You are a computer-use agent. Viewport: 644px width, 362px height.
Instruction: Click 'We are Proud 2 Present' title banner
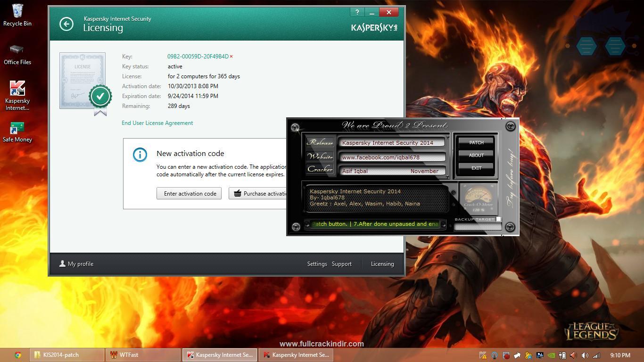395,125
